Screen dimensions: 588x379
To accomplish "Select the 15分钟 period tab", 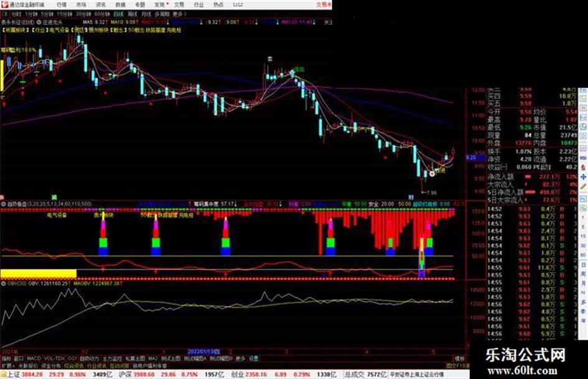I will tap(64, 14).
